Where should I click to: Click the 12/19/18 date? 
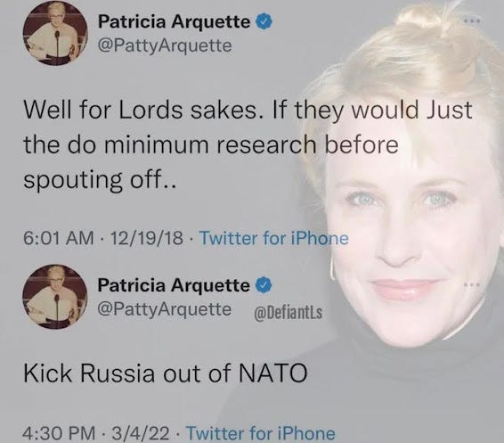[x=147, y=238]
